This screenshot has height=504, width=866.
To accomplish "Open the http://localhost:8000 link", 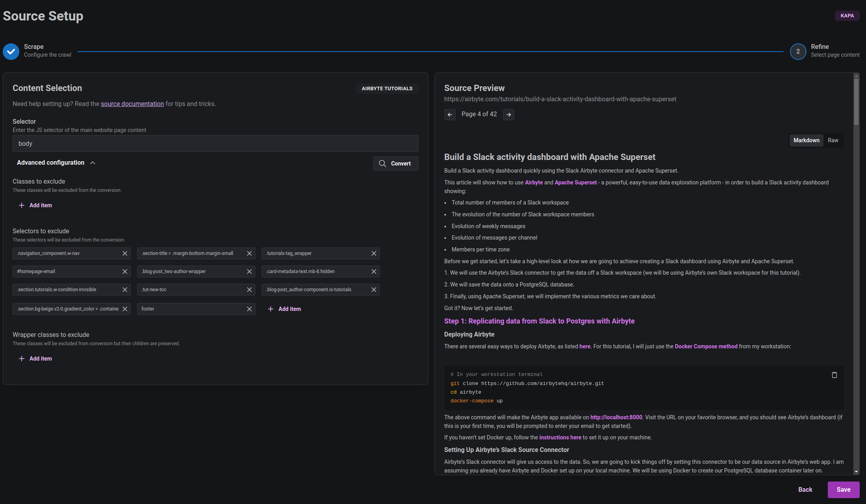I will tap(616, 417).
